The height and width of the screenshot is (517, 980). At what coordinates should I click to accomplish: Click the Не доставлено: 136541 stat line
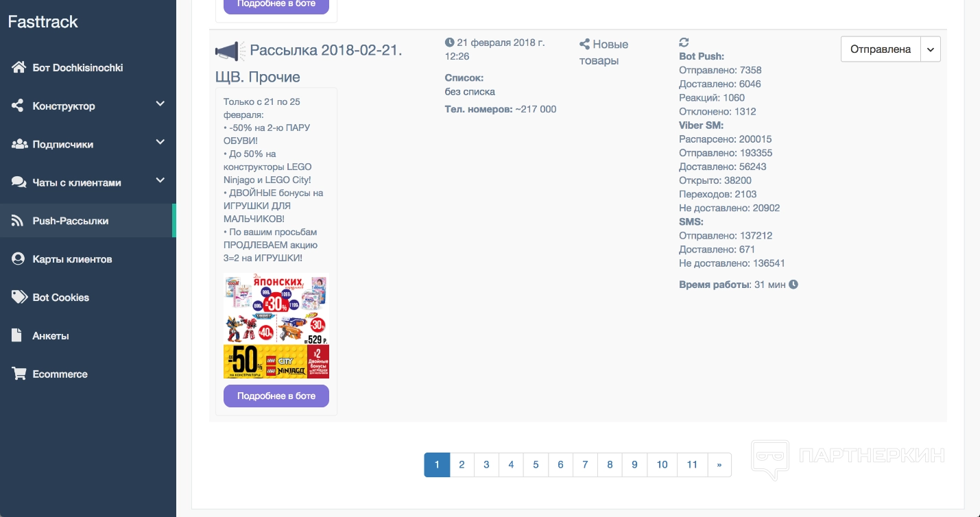point(732,263)
